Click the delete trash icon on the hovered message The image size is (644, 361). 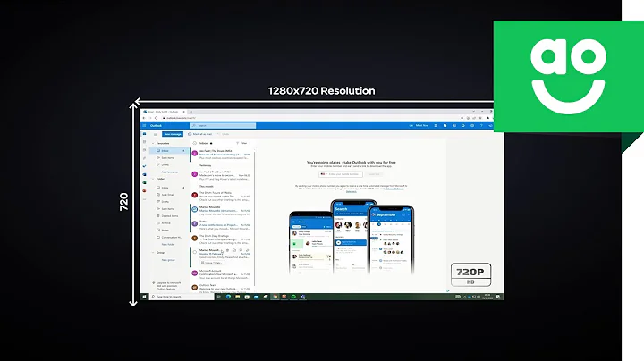[x=227, y=250]
